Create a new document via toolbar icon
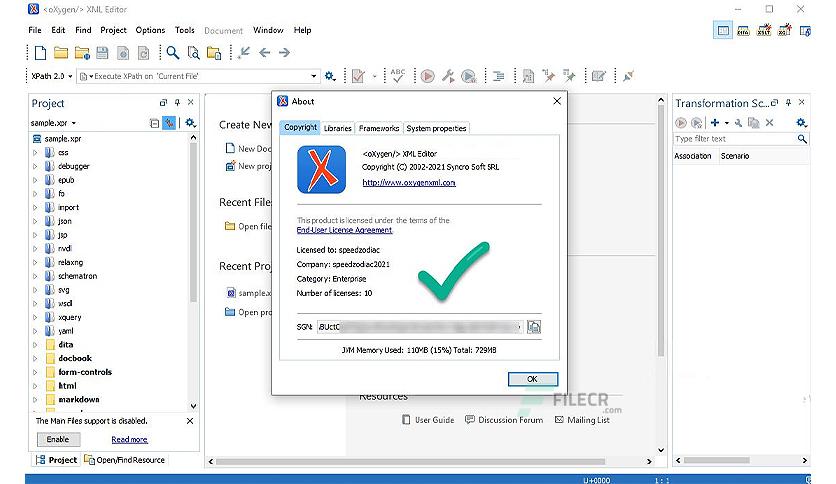Screen dimensions: 836x484 coord(40,53)
